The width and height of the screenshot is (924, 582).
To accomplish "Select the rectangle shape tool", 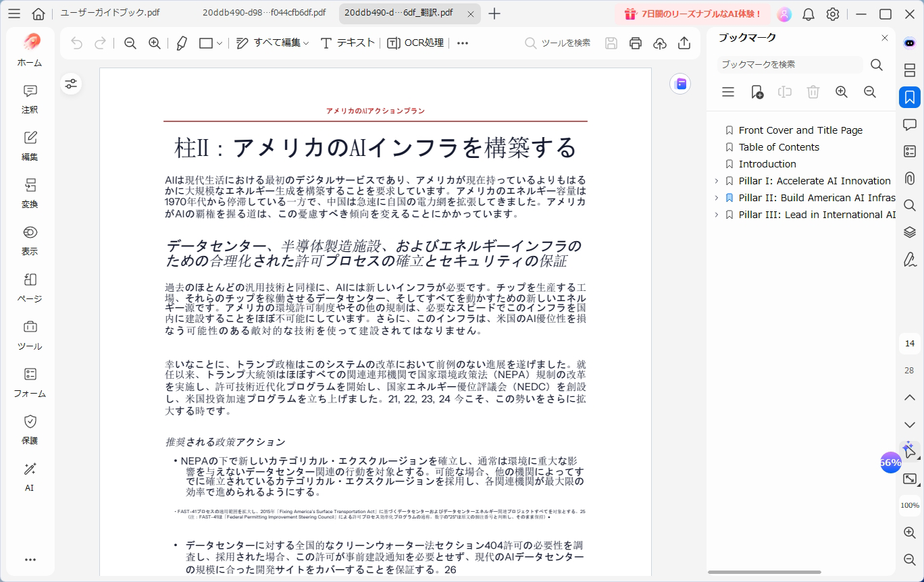I will click(x=206, y=43).
